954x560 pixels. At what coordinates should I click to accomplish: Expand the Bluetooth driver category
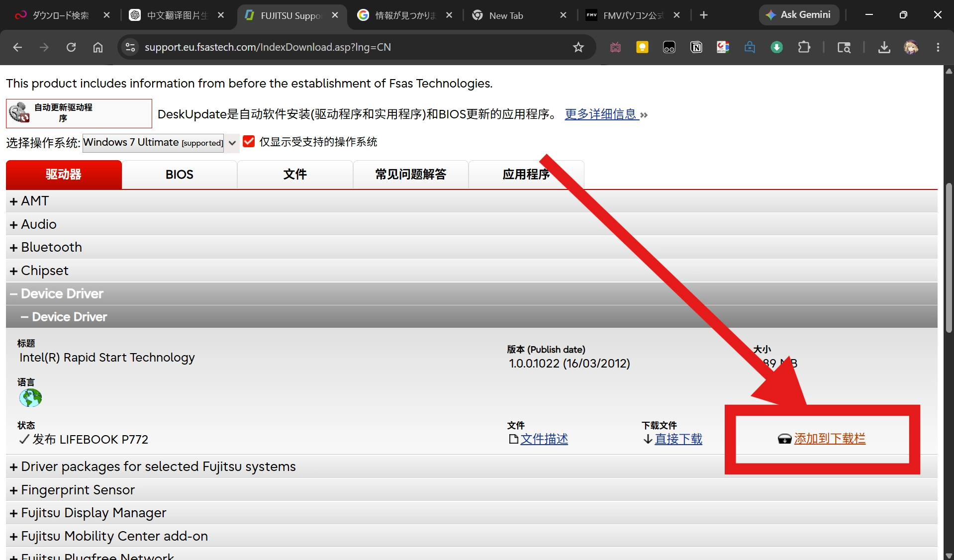coord(472,247)
